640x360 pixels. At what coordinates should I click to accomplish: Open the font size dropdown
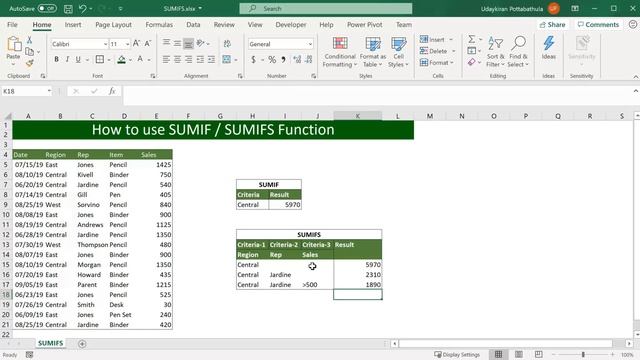[x=127, y=44]
